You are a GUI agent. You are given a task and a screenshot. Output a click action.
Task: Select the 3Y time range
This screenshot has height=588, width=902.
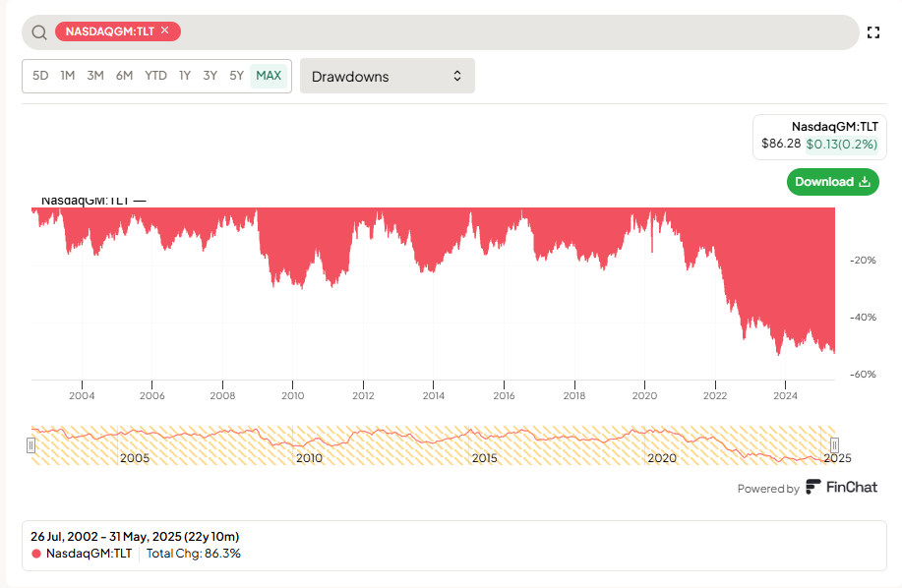point(210,76)
